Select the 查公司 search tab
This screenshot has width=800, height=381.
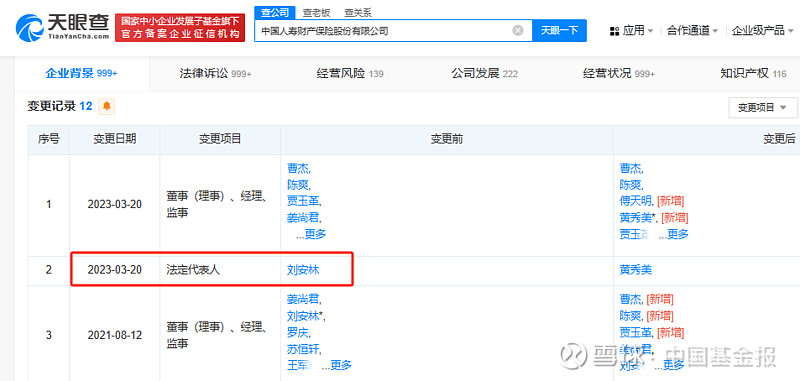click(x=275, y=13)
